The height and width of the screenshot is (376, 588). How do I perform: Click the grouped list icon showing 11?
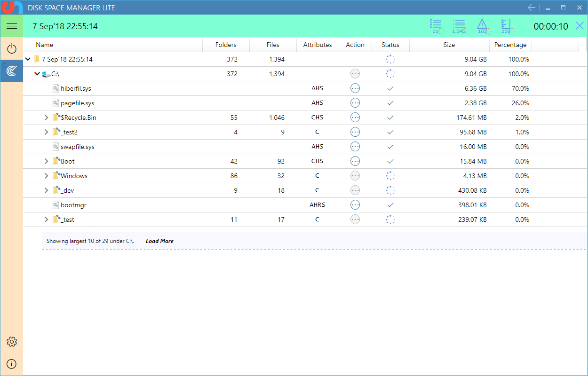tap(436, 26)
